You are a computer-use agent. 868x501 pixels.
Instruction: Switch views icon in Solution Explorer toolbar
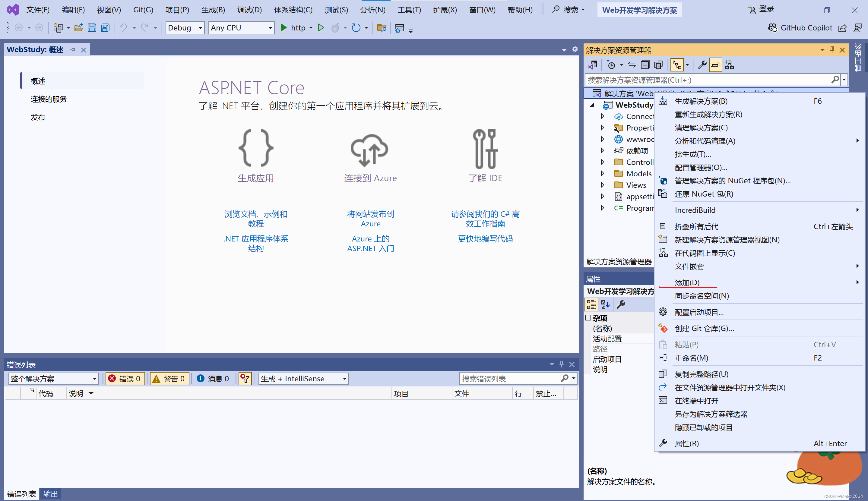[x=593, y=65]
